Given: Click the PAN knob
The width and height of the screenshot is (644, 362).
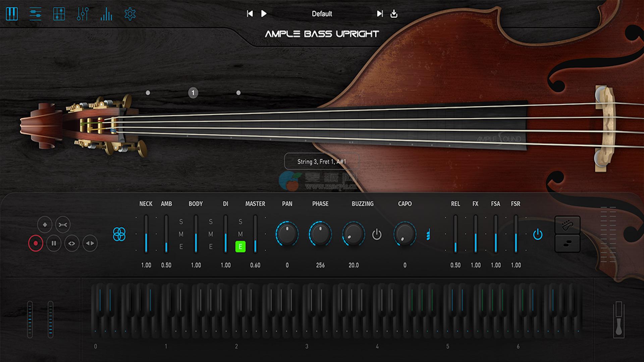Looking at the screenshot, I should click(x=287, y=234).
